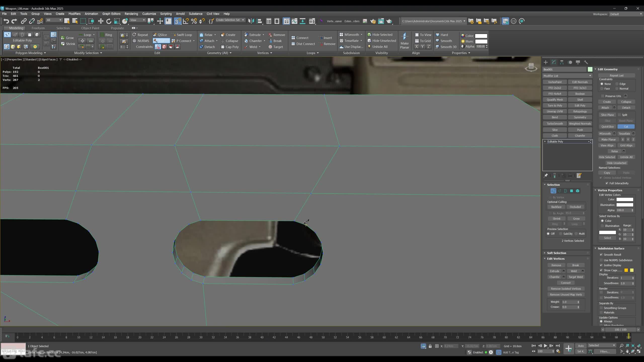Toggle the Full Interactivity checkbox

(607, 183)
